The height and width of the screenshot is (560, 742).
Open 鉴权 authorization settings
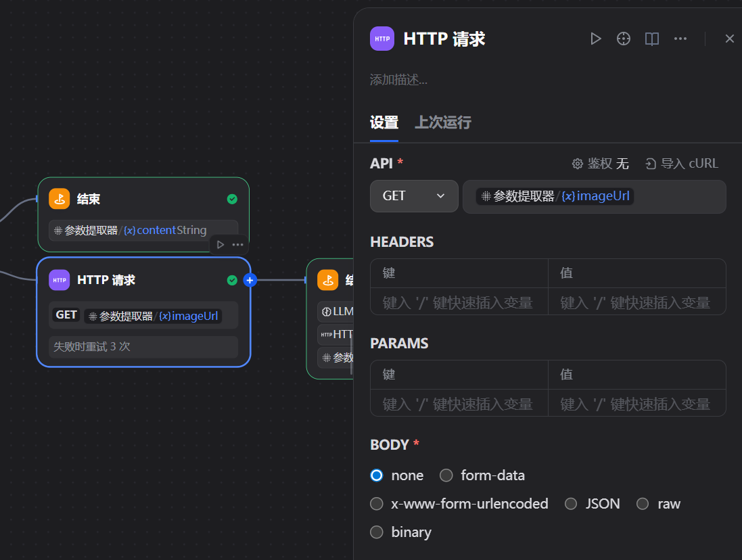tap(600, 164)
